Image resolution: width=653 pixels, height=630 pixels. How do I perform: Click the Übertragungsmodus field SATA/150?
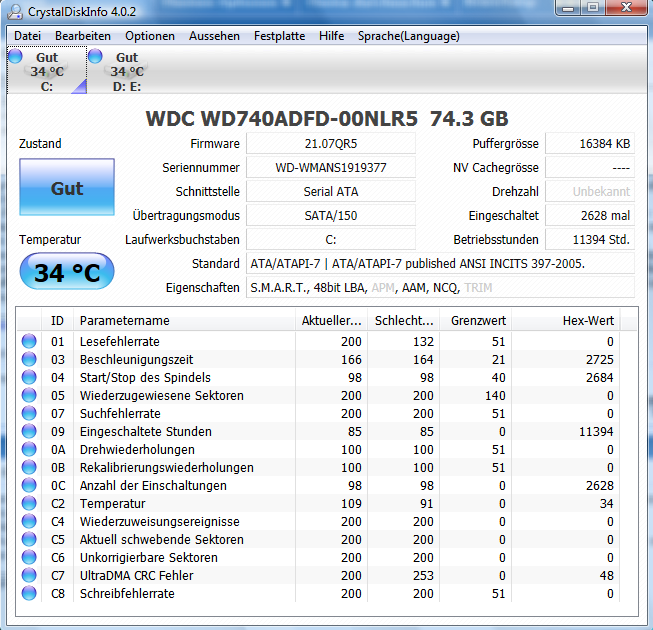331,216
